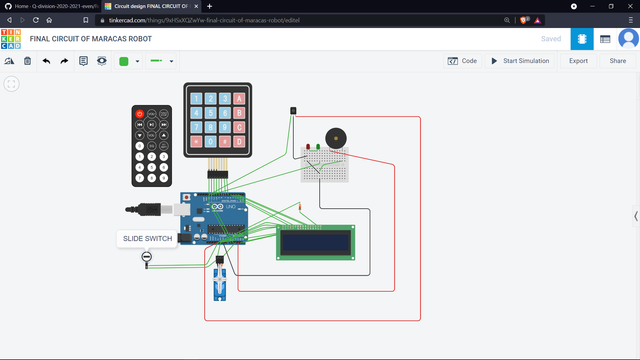
Task: Undo the last action
Action: (46, 61)
